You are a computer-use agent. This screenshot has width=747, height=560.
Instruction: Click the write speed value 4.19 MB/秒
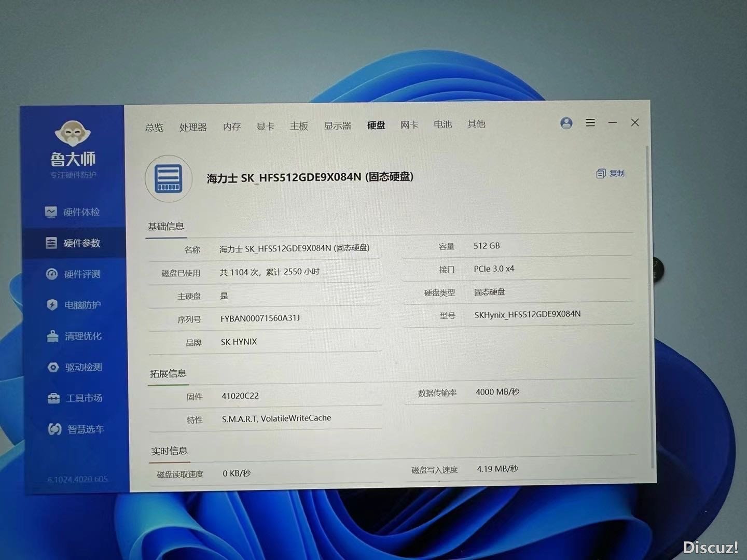pyautogui.click(x=497, y=469)
